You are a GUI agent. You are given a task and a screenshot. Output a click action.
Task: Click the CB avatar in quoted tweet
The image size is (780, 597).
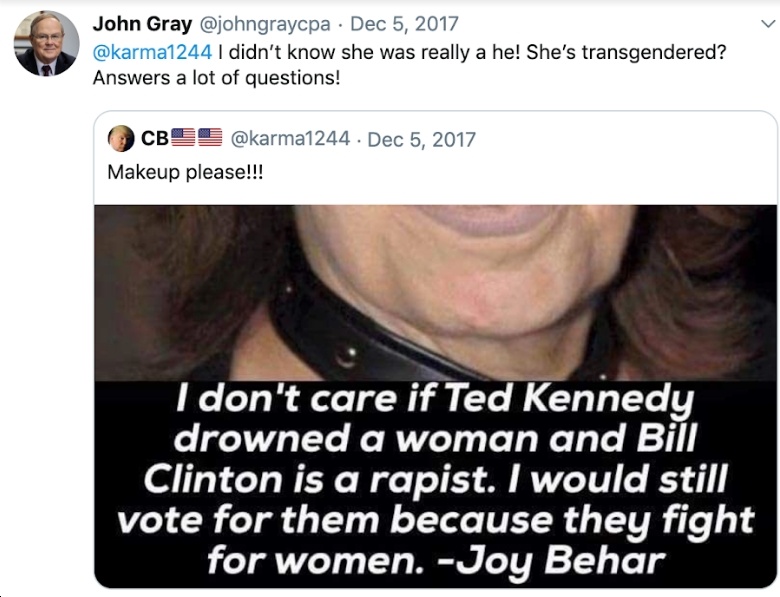click(x=121, y=138)
